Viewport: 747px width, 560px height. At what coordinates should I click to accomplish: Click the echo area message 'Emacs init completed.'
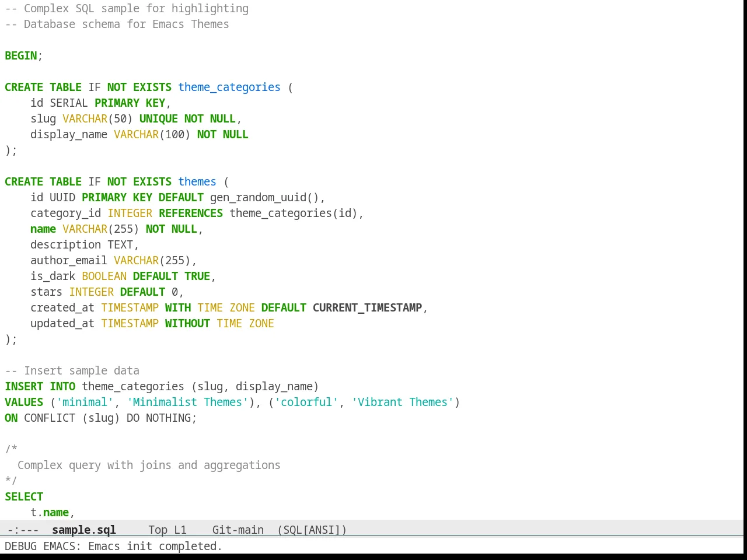155,546
